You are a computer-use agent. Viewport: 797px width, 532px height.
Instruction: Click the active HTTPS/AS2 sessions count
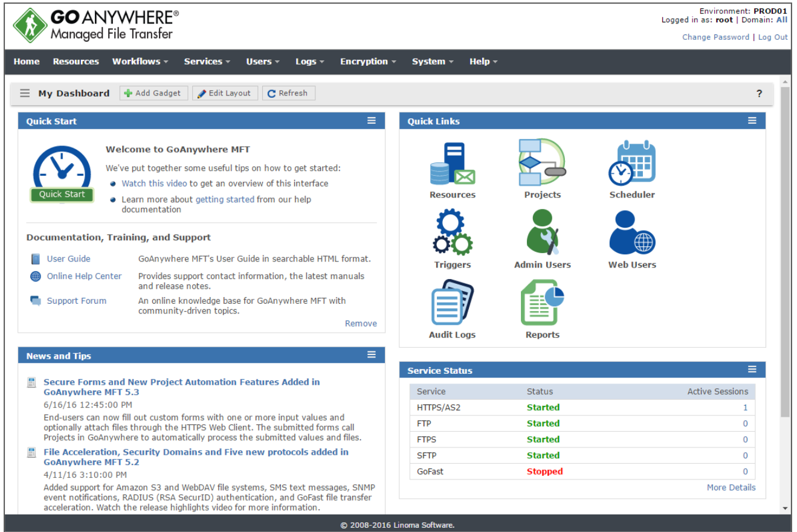pyautogui.click(x=745, y=407)
